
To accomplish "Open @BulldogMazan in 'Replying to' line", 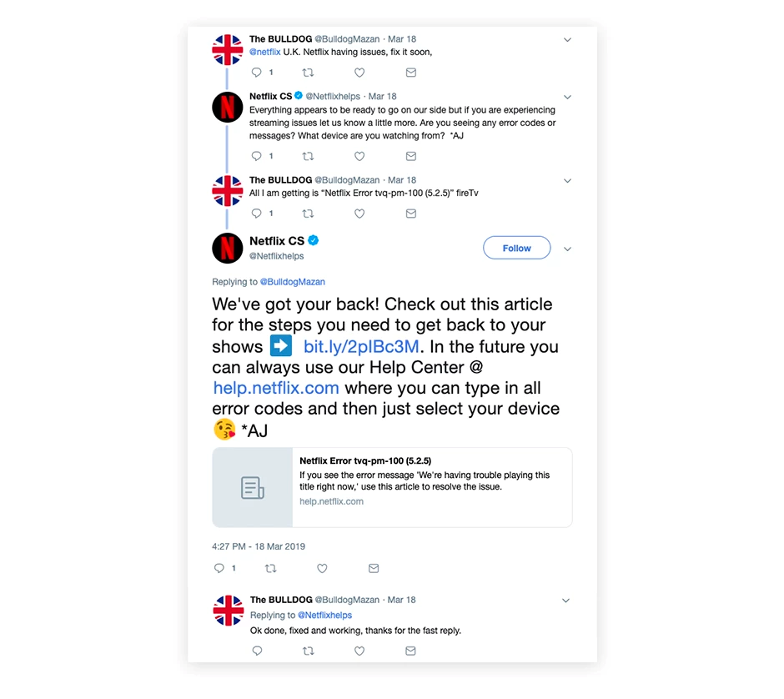I will (293, 281).
